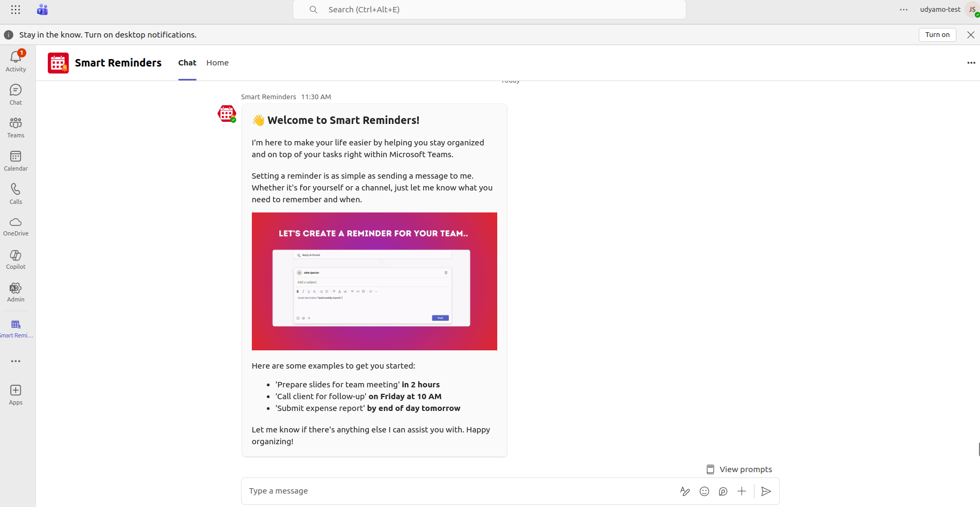Open the Admin app
980x507 pixels.
click(x=16, y=292)
